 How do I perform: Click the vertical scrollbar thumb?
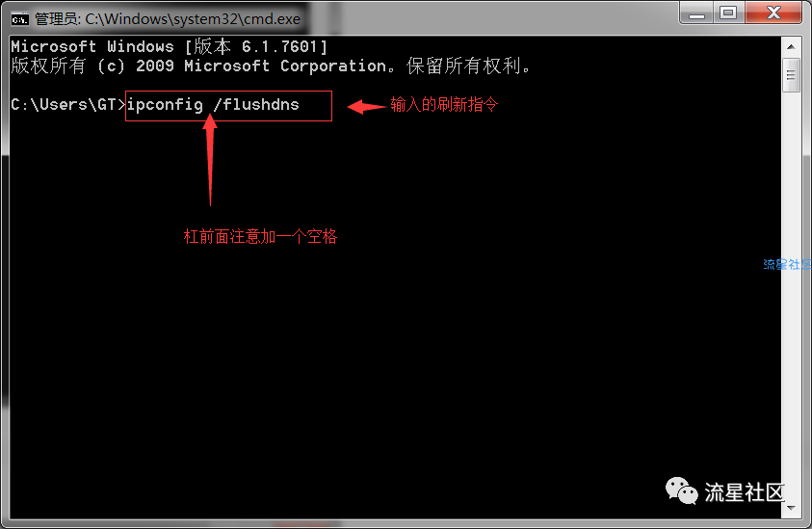click(x=791, y=75)
